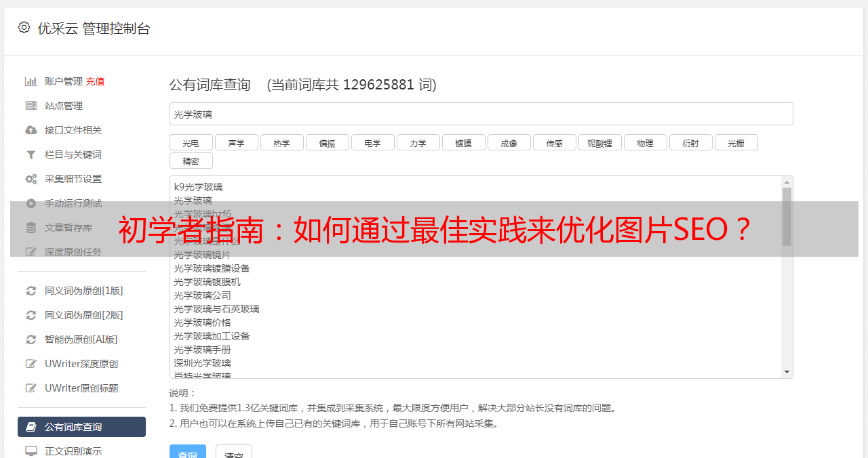Click the results list scroll-up arrow

(x=787, y=182)
